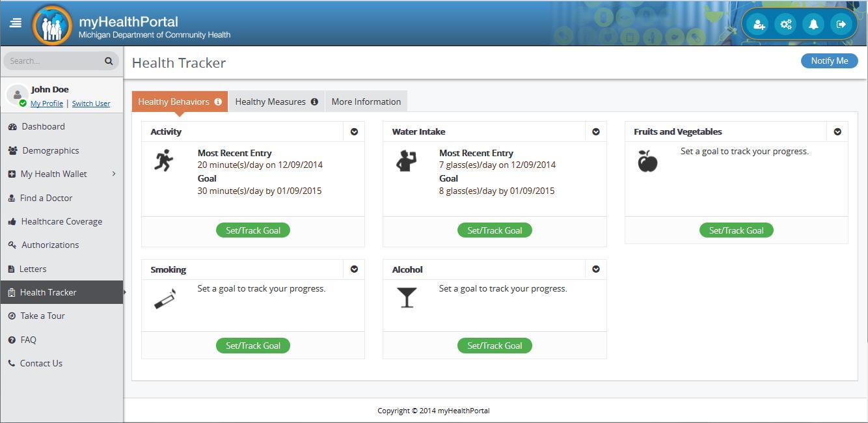Open notifications bell icon
The image size is (868, 423).
pyautogui.click(x=813, y=24)
